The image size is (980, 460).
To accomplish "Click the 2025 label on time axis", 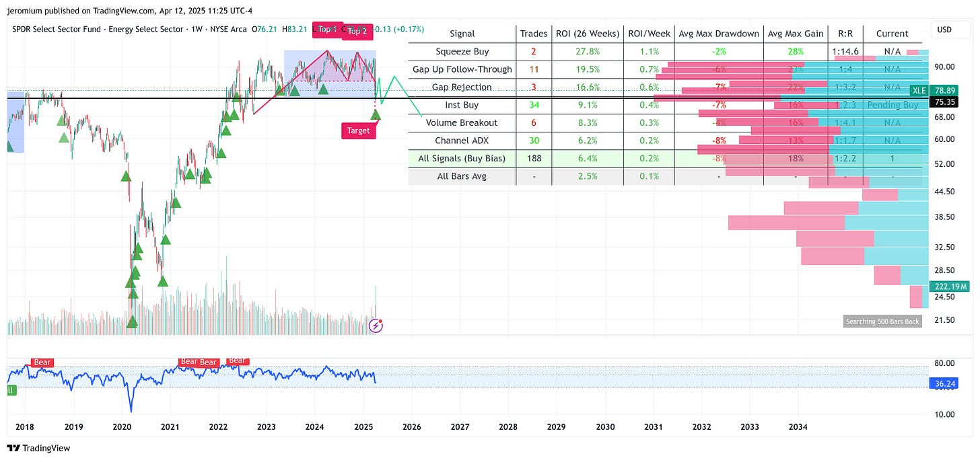I will 363,426.
